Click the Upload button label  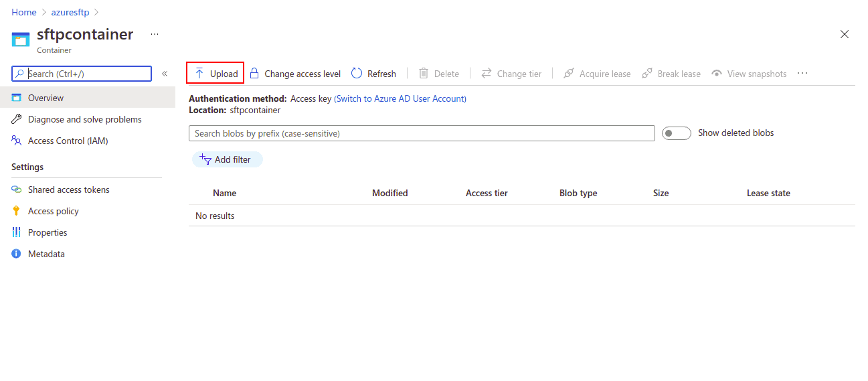(224, 74)
